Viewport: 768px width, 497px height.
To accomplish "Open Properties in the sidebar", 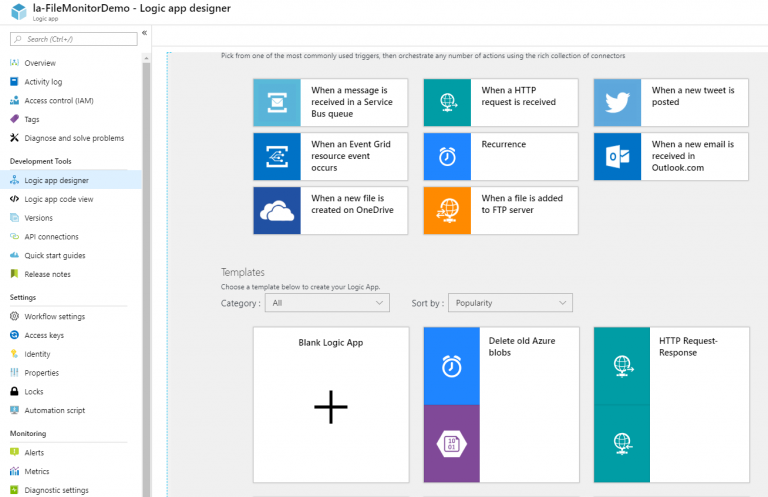I will coord(42,373).
